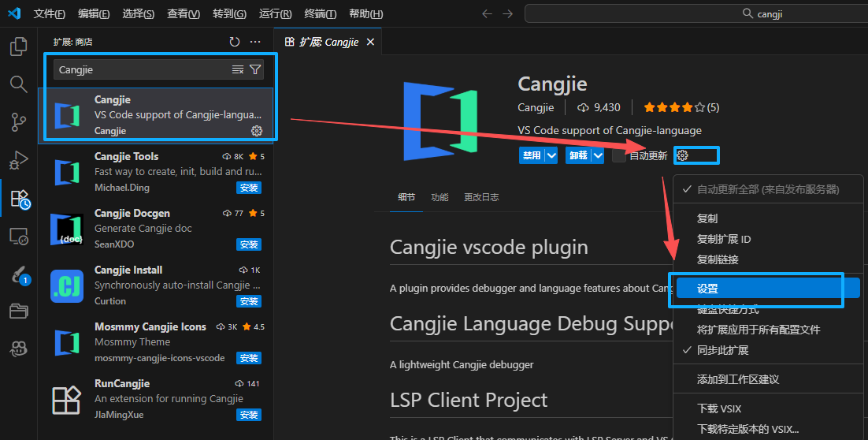Open Extensions view in activity bar
Screen dimensions: 868x440
click(x=20, y=199)
